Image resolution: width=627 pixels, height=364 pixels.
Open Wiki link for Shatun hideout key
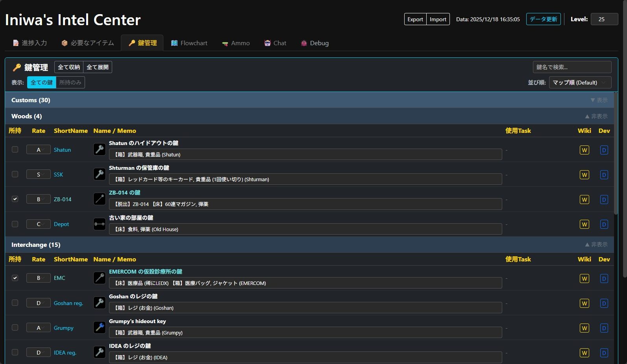(x=584, y=150)
